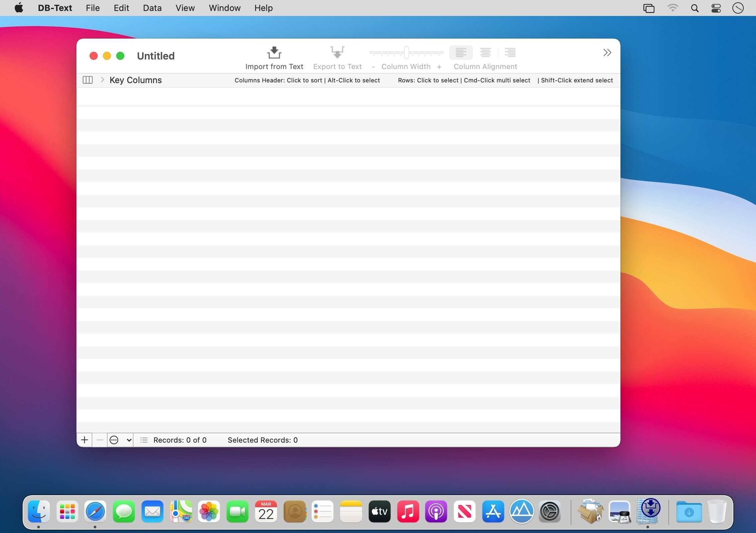Viewport: 756px width, 533px height.
Task: Open the Data menu
Action: [x=152, y=8]
